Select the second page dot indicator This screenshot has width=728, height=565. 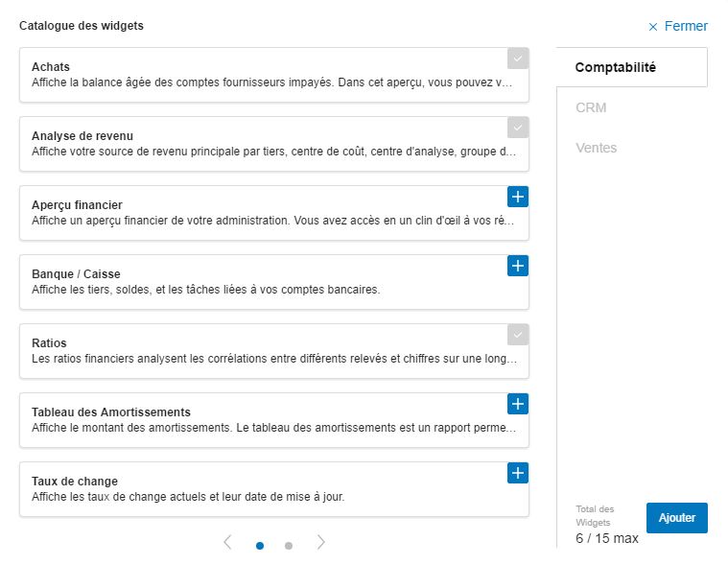(x=289, y=546)
